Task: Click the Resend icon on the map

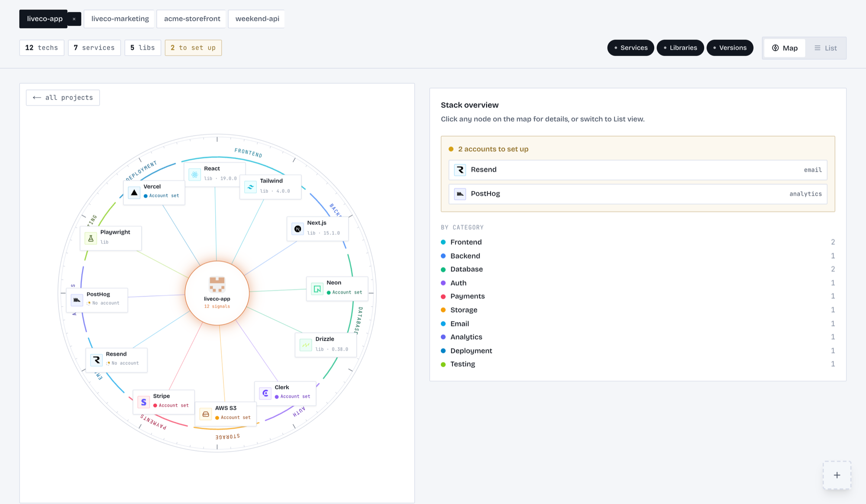Action: coord(97,360)
